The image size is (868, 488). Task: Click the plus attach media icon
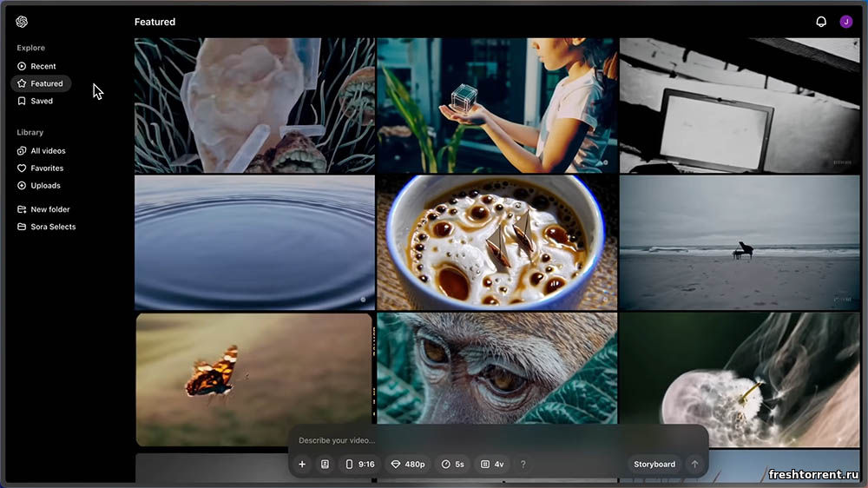tap(302, 465)
